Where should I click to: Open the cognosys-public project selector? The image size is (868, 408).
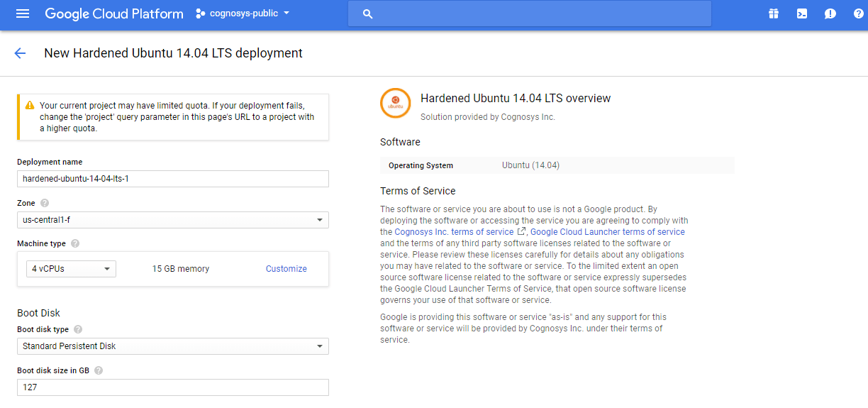coord(243,13)
